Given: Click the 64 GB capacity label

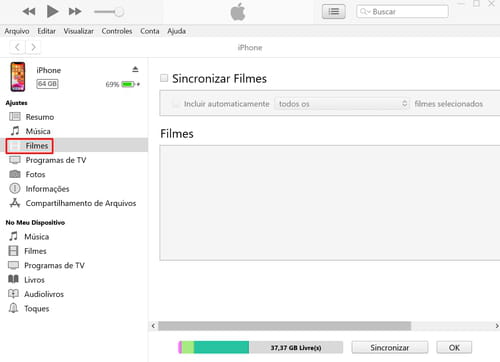Looking at the screenshot, I should point(47,84).
